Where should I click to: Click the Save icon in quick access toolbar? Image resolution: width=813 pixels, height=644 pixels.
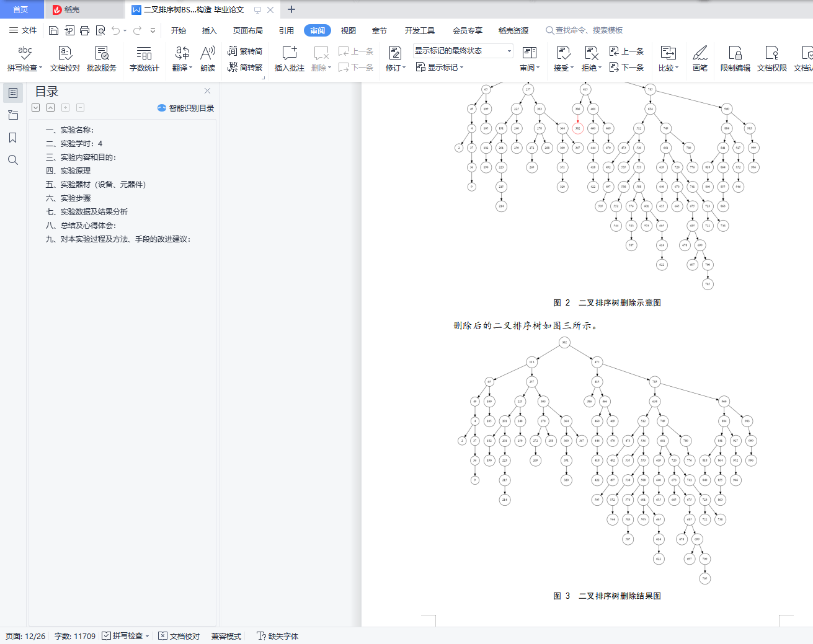coord(53,30)
